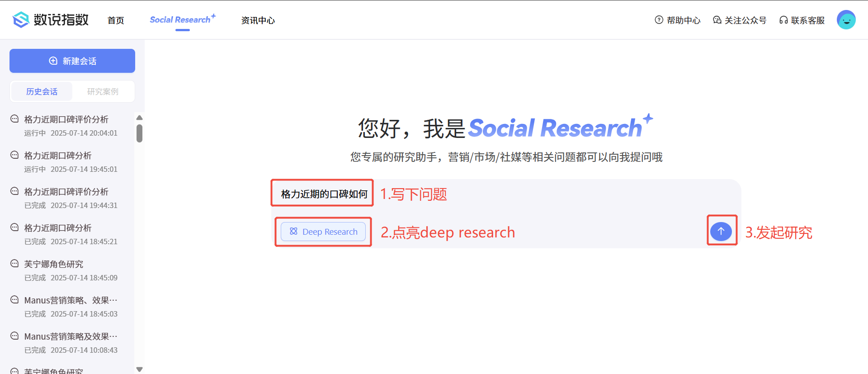Image resolution: width=868 pixels, height=374 pixels.
Task: Click the Deep Research atom icon
Action: 293,232
